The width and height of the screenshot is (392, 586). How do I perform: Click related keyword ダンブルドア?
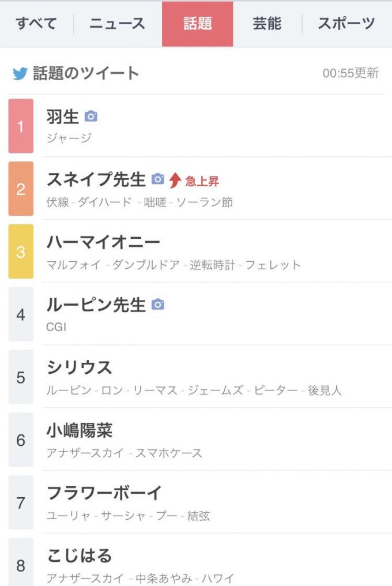[x=146, y=265]
